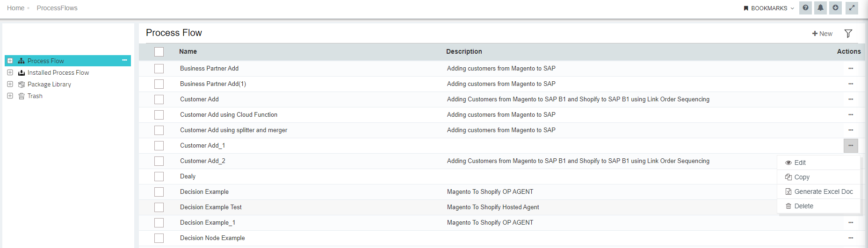Image resolution: width=868 pixels, height=248 pixels.
Task: Open the more options ellipsis on Process Flow node
Action: (x=124, y=60)
